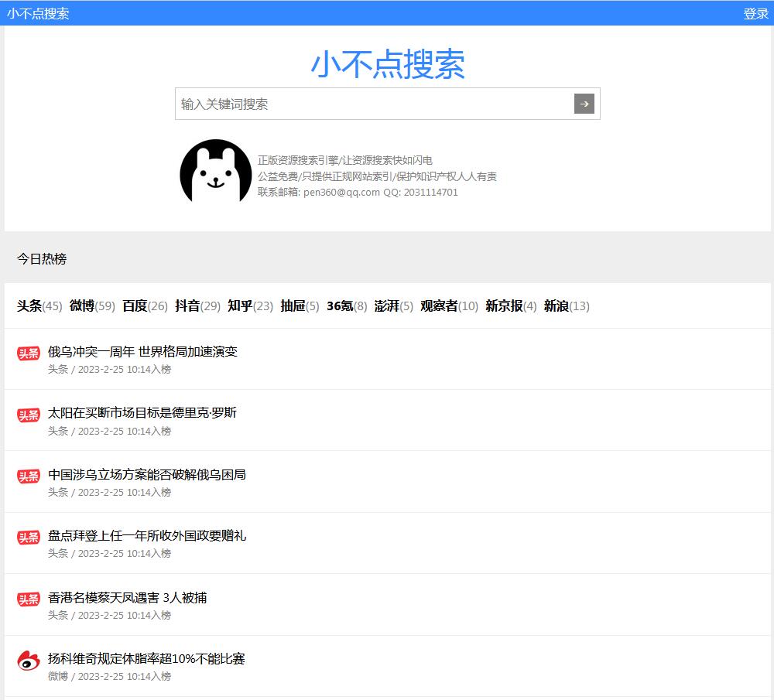This screenshot has height=700, width=774.
Task: Click the 登录 link at top right
Action: 755,13
